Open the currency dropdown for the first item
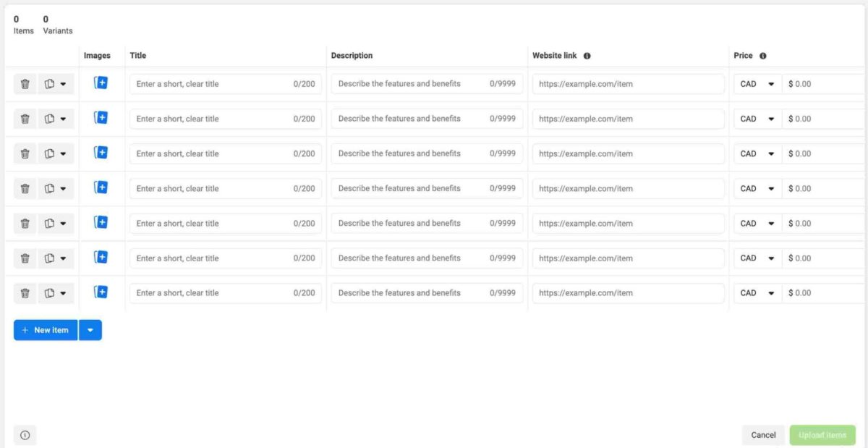The image size is (868, 448). (757, 83)
